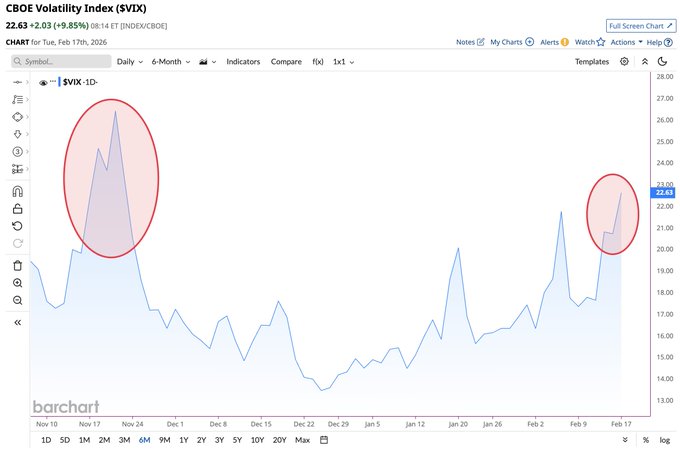Image resolution: width=680 pixels, height=453 pixels.
Task: Open the Indicators menu
Action: pyautogui.click(x=243, y=62)
